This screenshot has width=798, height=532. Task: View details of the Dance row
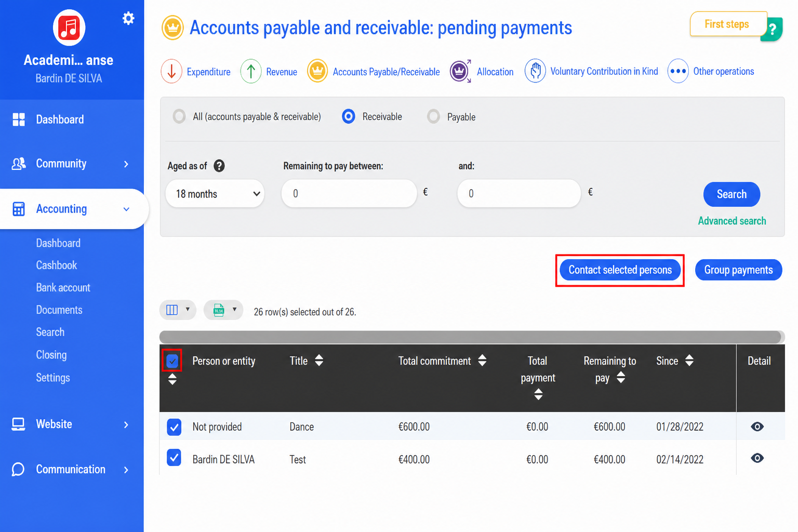[x=757, y=427]
